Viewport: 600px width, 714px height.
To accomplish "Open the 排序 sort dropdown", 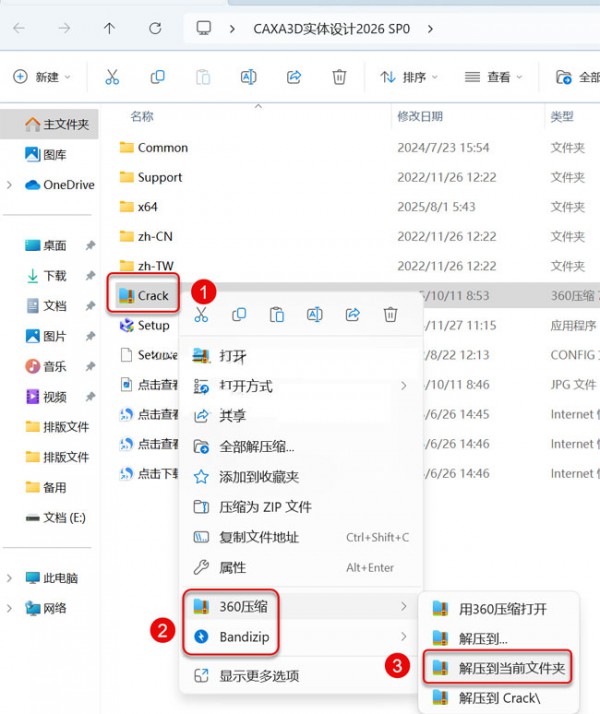I will tap(409, 77).
